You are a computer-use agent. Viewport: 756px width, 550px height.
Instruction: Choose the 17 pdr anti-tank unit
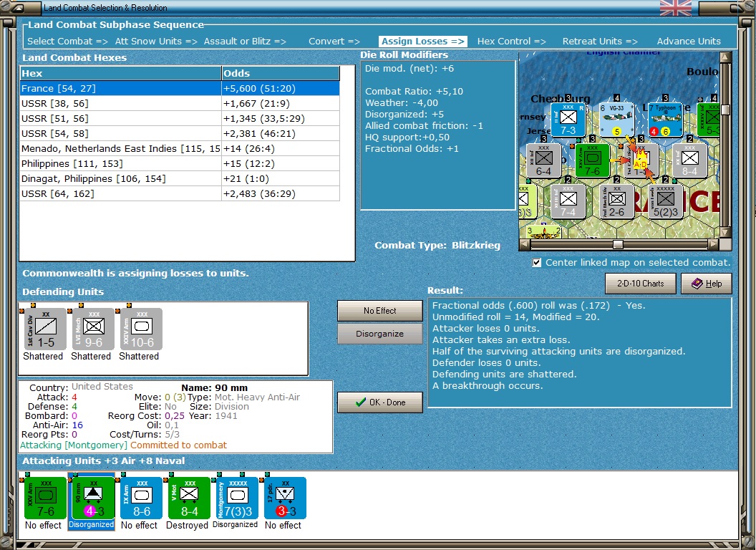point(284,498)
